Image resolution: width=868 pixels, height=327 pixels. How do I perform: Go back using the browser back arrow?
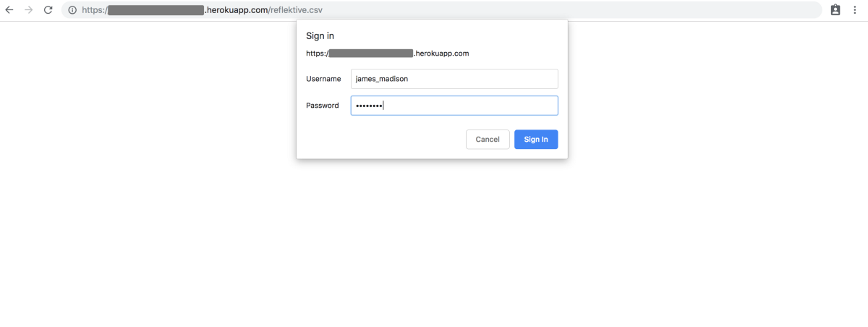point(9,10)
